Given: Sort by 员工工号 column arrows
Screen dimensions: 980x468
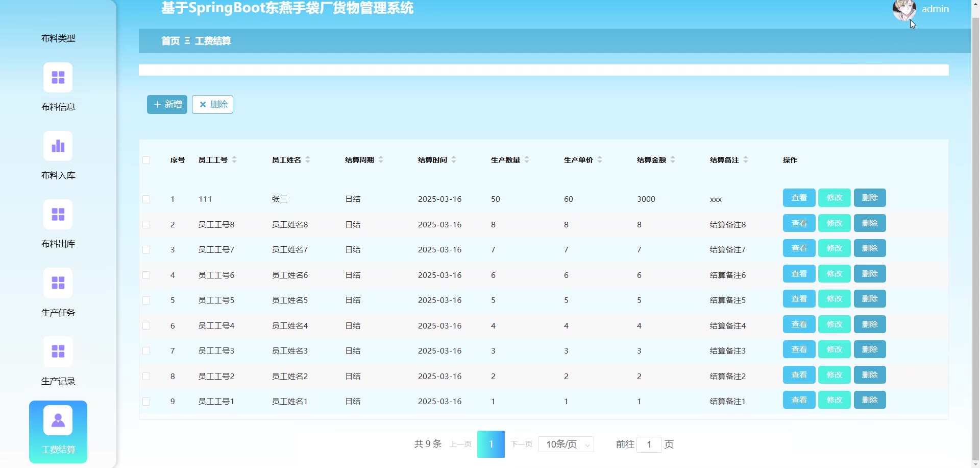Looking at the screenshot, I should [x=234, y=160].
